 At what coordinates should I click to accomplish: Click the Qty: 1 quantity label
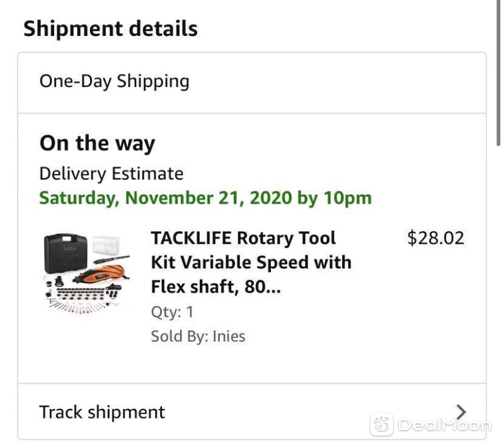point(172,312)
